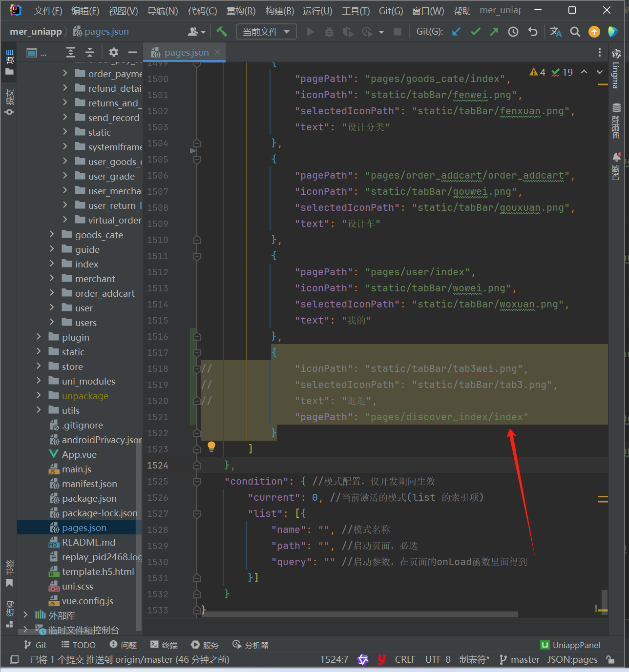
Task: Click the master branch status widget
Action: [x=520, y=659]
